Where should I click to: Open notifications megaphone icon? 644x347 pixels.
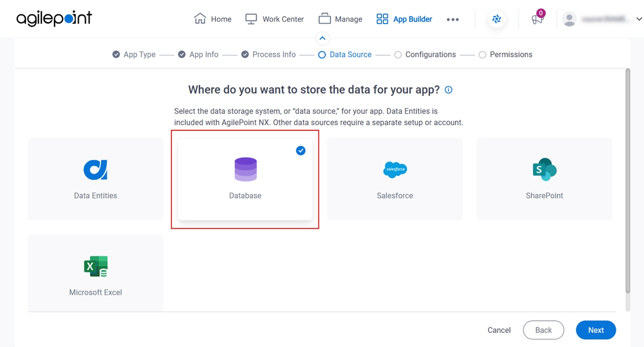(537, 19)
